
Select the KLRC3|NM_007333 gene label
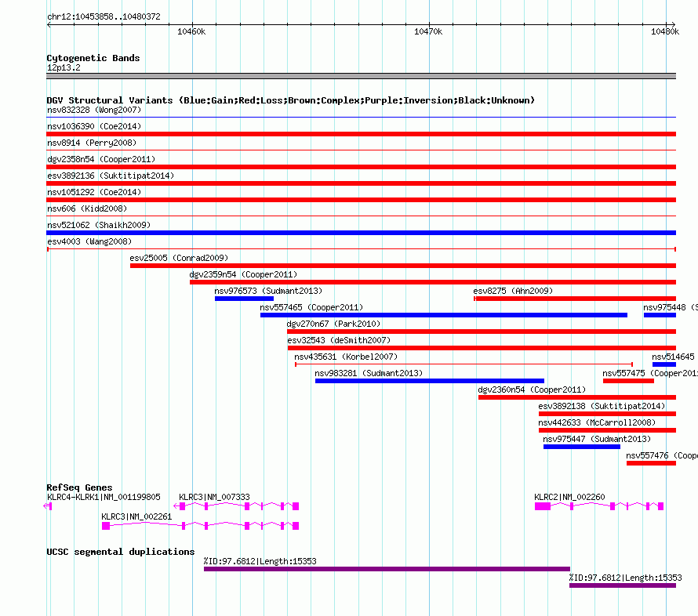[214, 497]
